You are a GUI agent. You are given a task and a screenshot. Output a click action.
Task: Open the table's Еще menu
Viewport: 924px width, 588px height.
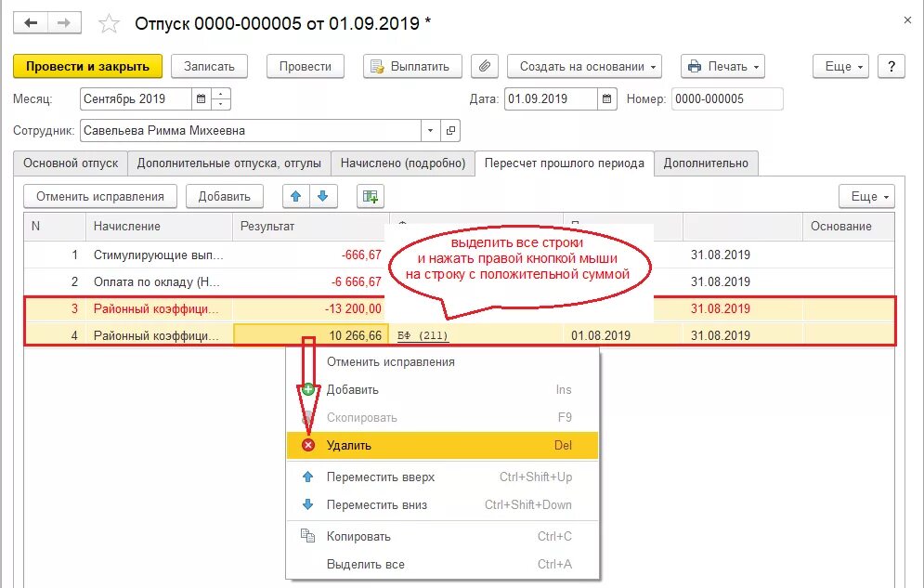point(866,196)
